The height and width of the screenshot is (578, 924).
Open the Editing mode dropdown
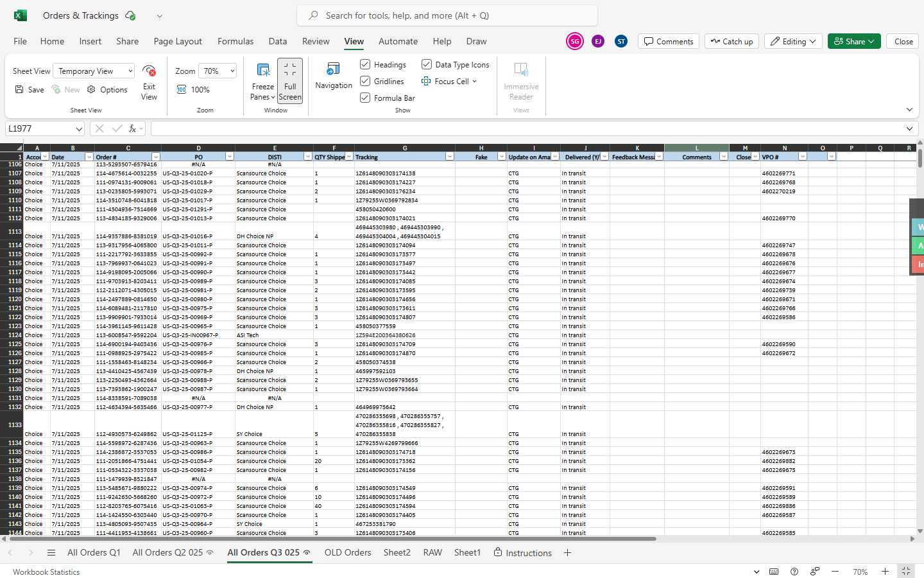[793, 41]
